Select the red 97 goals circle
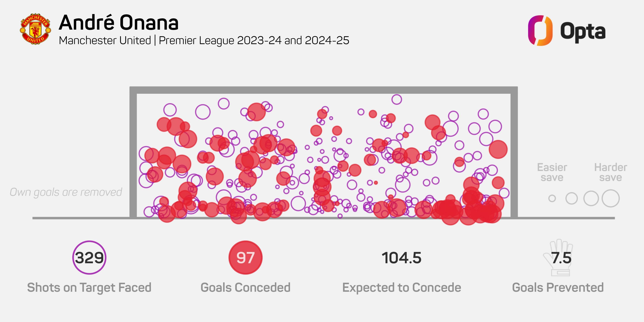The image size is (644, 322). tap(246, 257)
